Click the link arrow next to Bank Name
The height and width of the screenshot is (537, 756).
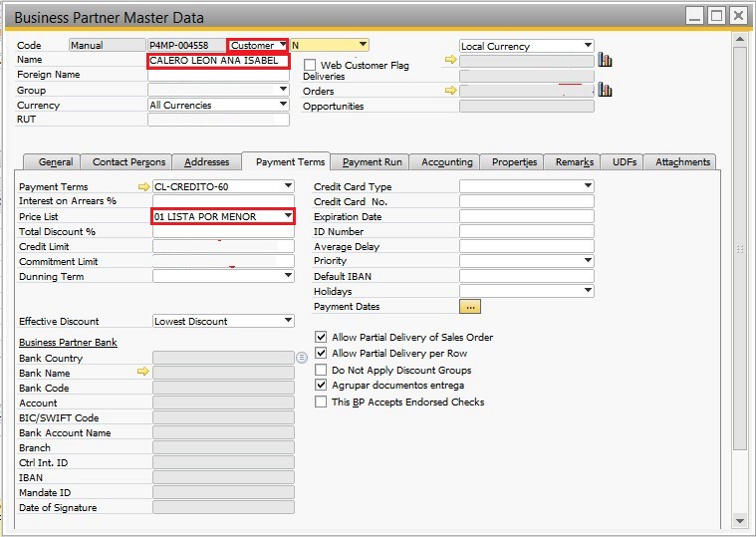(x=143, y=373)
